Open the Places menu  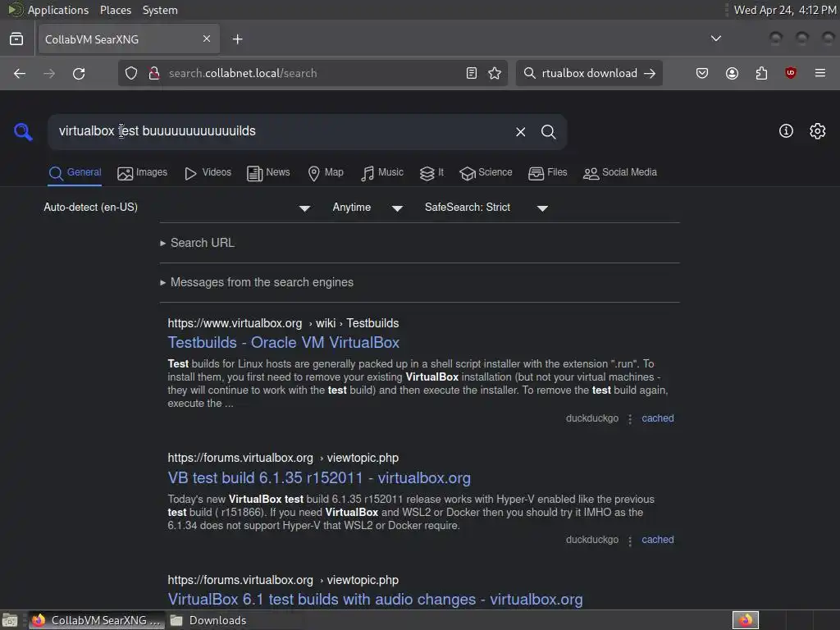[x=116, y=10]
